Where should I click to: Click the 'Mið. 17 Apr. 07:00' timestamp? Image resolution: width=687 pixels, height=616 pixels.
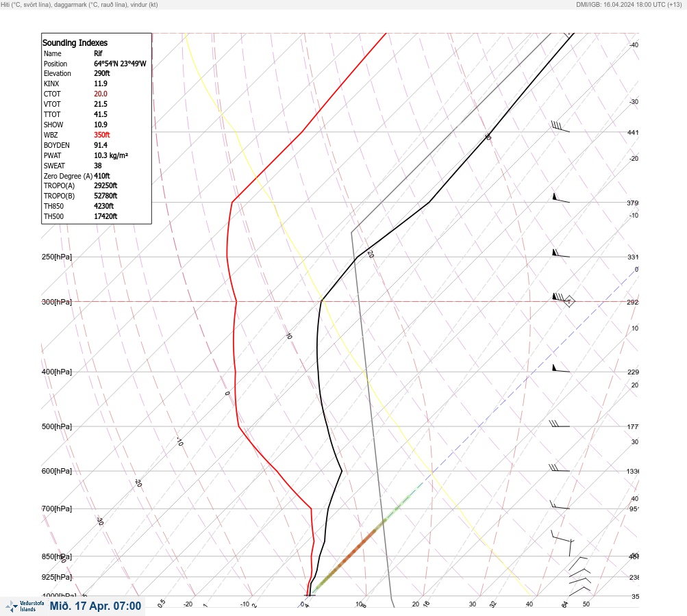(95, 606)
